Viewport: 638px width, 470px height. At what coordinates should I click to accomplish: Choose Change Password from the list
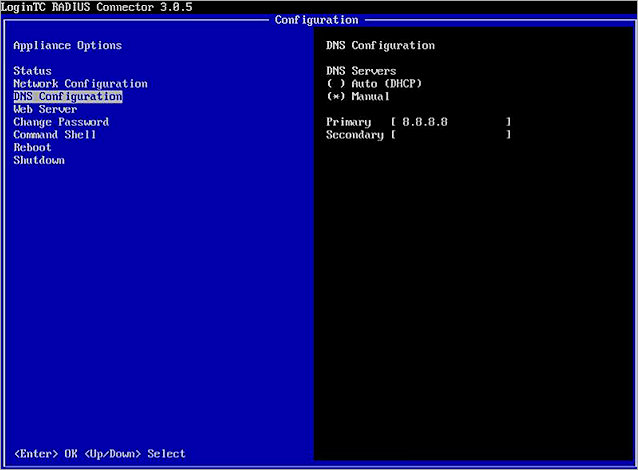click(x=61, y=122)
